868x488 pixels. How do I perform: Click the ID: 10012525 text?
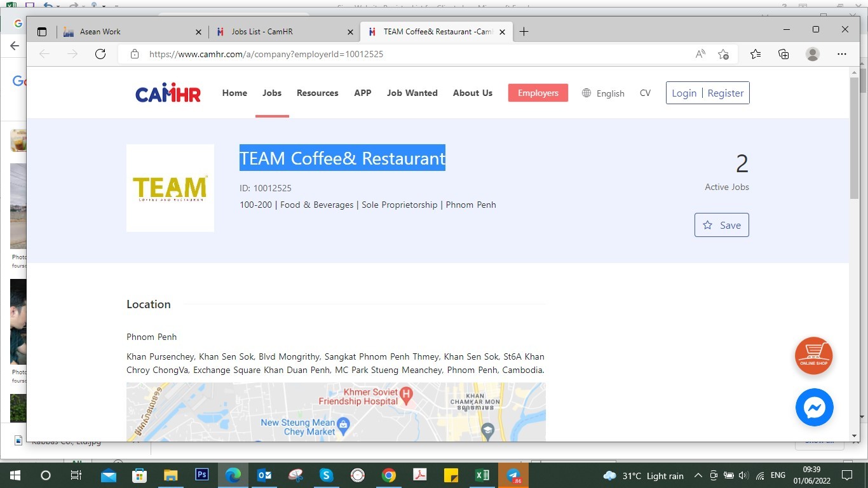[x=266, y=188]
